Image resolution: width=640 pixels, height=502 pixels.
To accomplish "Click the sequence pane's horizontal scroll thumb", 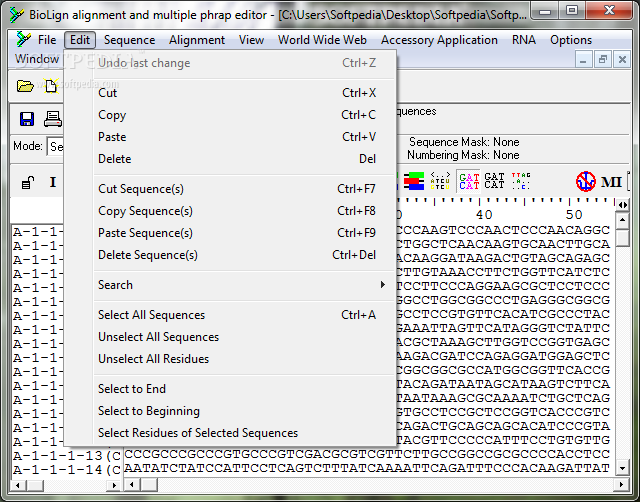I will [149, 485].
